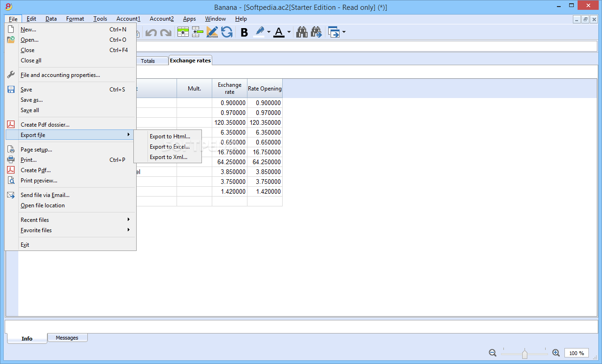Open the switch window dropdown arrow

point(344,32)
